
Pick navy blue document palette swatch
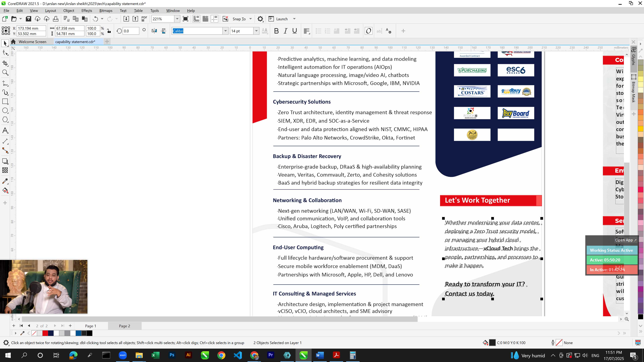[x=51, y=333]
